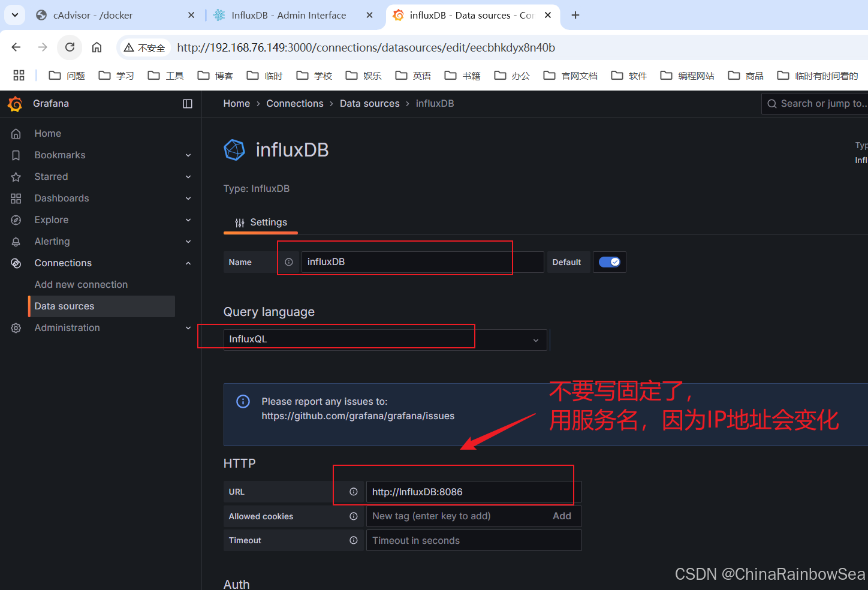Collapse sidebar using the dock menu icon
The height and width of the screenshot is (590, 868).
pos(188,104)
